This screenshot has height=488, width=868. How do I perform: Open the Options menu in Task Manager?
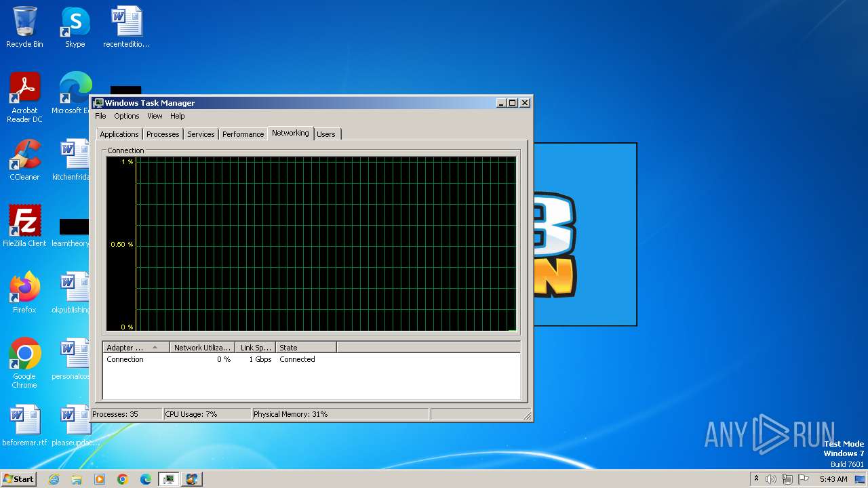coord(127,116)
